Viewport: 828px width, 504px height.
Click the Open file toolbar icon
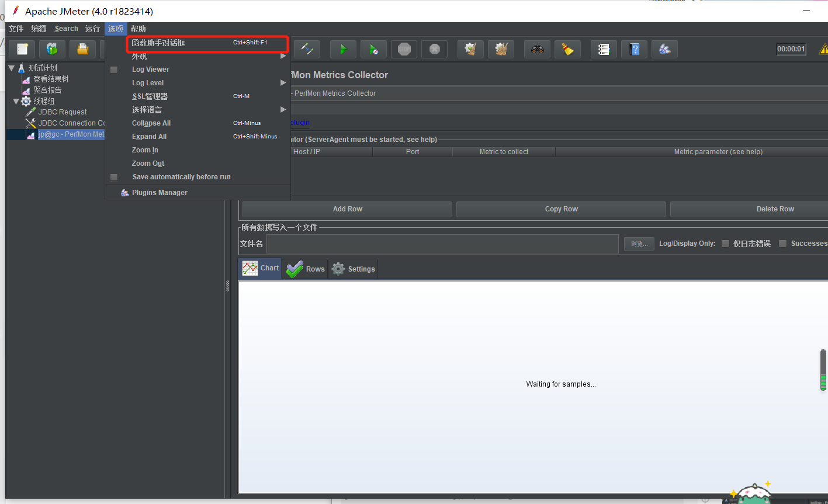[x=82, y=49]
